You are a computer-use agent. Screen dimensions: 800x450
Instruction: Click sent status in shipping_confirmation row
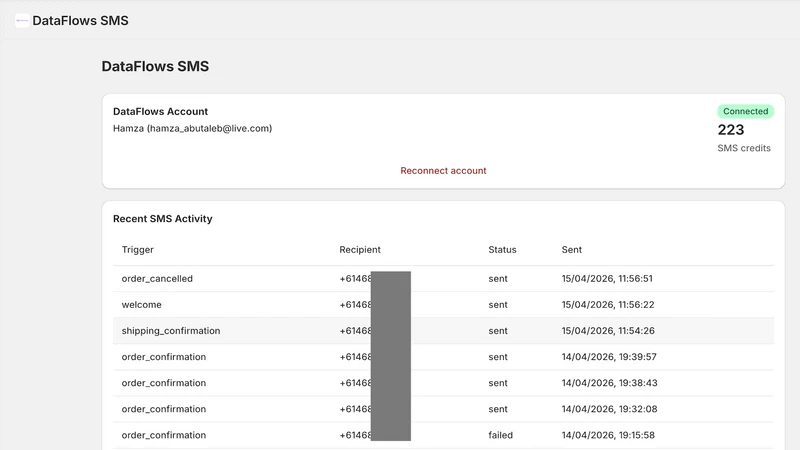(497, 331)
